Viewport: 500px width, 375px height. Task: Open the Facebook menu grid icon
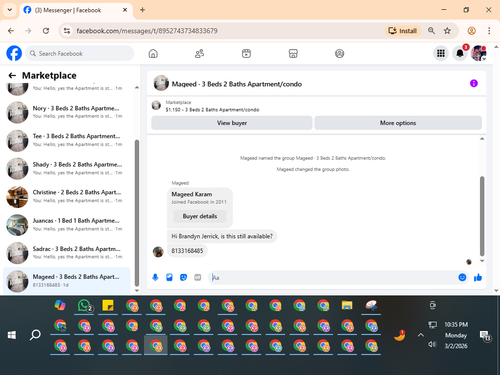click(441, 53)
